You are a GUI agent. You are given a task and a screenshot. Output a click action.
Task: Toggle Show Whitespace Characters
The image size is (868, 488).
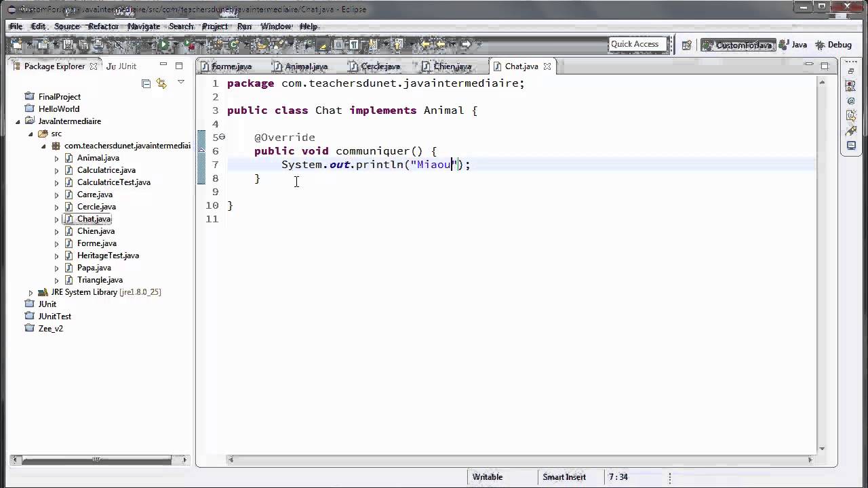(x=353, y=45)
